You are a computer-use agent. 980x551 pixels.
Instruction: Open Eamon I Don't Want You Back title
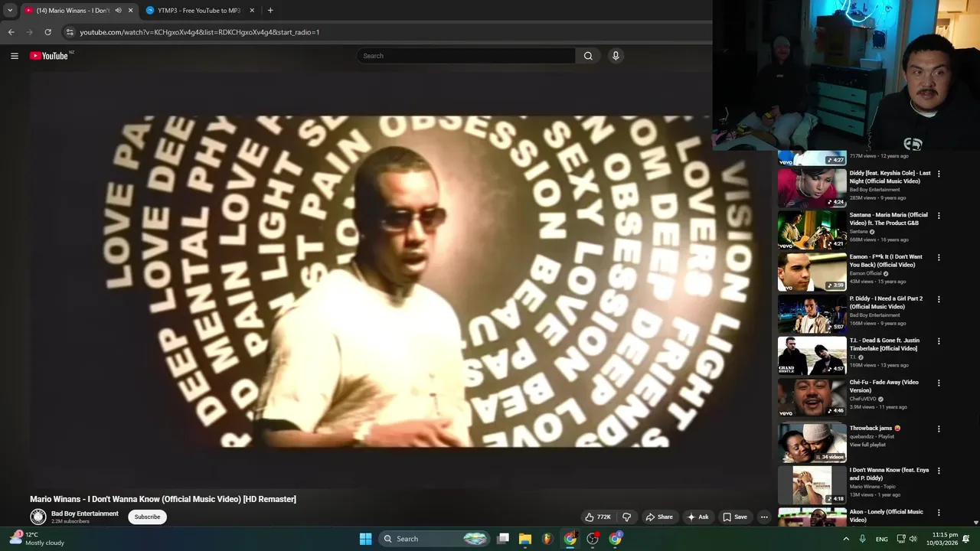tap(886, 261)
